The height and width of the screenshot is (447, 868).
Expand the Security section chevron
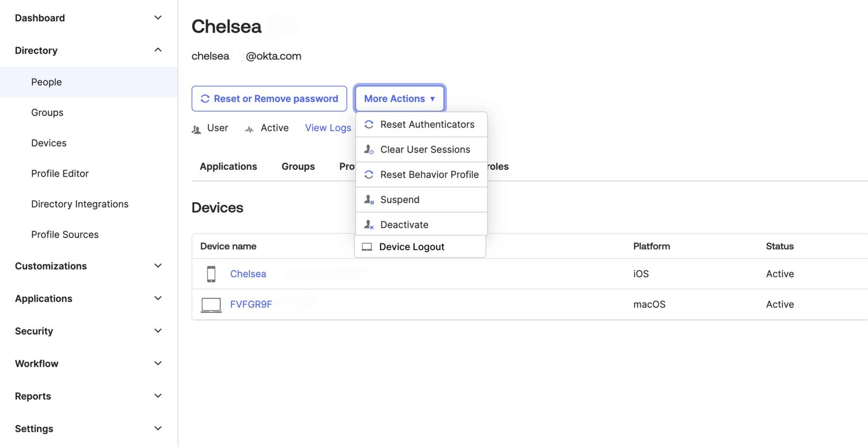point(158,331)
